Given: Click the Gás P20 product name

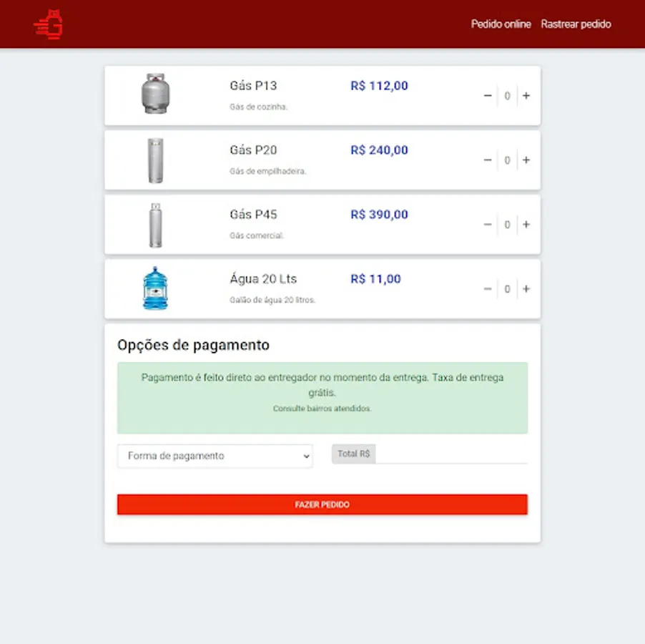Looking at the screenshot, I should click(x=253, y=150).
